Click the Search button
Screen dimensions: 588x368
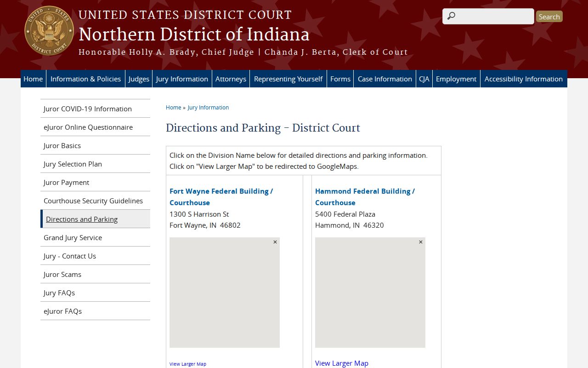point(549,17)
